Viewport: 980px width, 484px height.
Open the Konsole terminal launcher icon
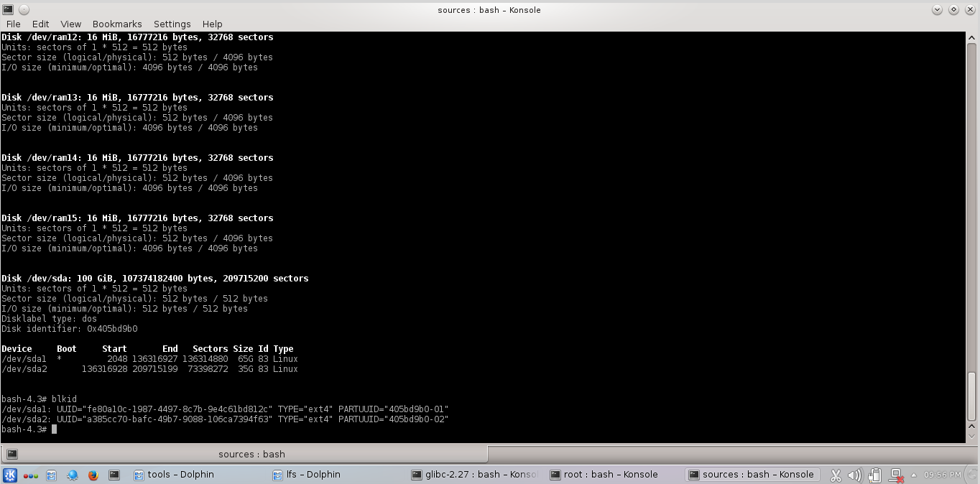[x=113, y=475]
